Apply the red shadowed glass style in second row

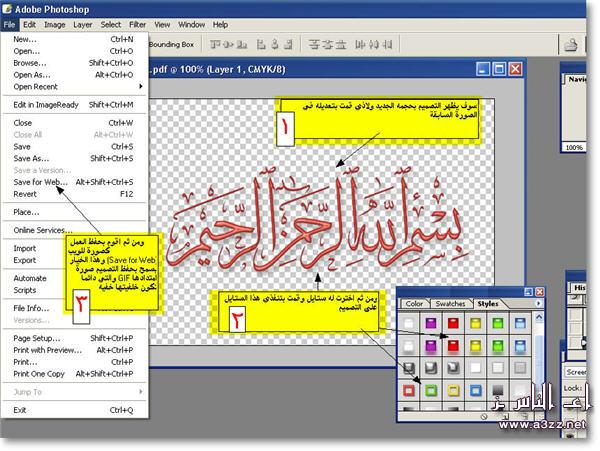[x=453, y=346]
